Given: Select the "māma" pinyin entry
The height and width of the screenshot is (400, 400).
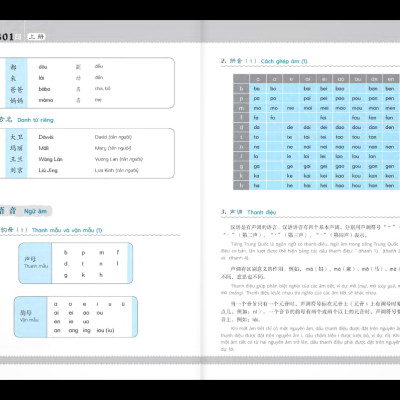Looking at the screenshot, I should [46, 100].
